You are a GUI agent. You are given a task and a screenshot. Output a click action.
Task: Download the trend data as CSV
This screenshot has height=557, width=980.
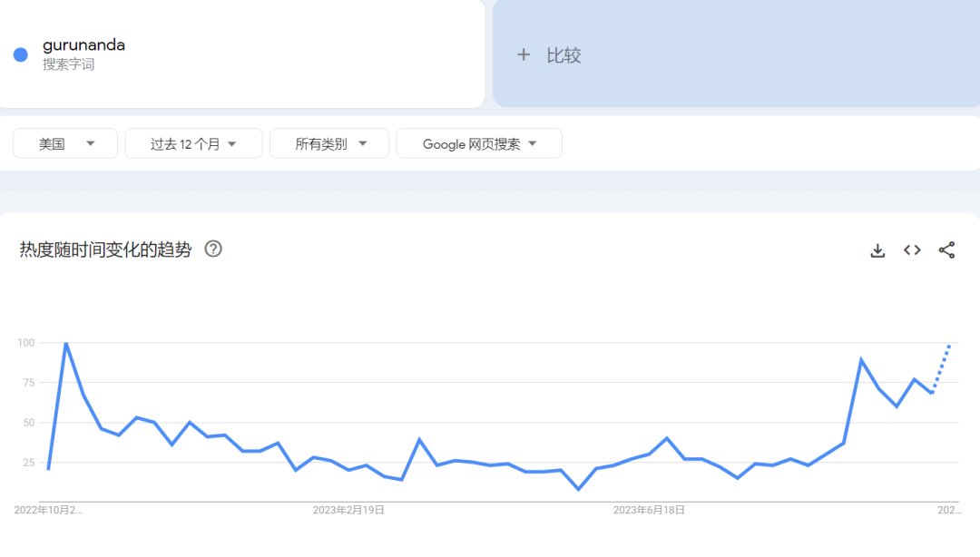click(877, 250)
